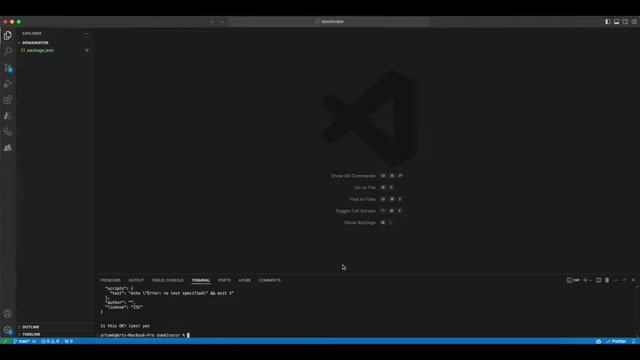
Task: Click the Prettier status bar item
Action: point(616,341)
